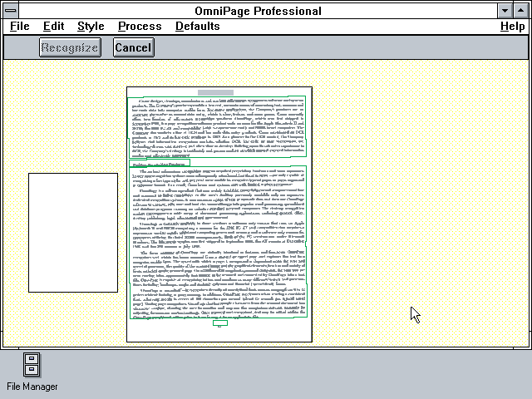Open the Style menu

(x=91, y=26)
